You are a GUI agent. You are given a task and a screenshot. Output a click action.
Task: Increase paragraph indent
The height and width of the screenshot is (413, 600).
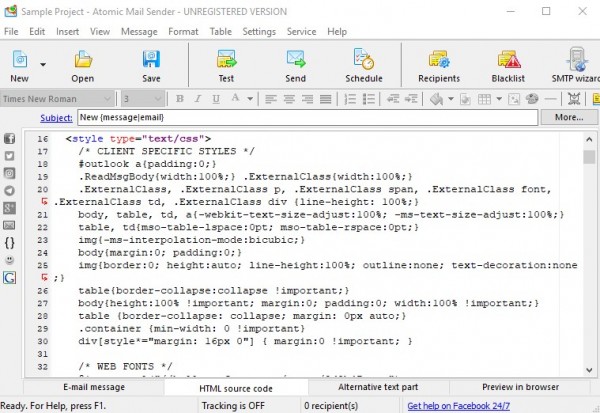[411, 99]
